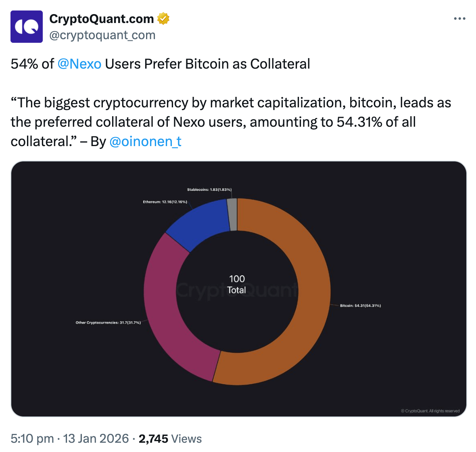Image resolution: width=476 pixels, height=452 pixels.
Task: Click the @cryptoquant_com handle
Action: [x=102, y=35]
